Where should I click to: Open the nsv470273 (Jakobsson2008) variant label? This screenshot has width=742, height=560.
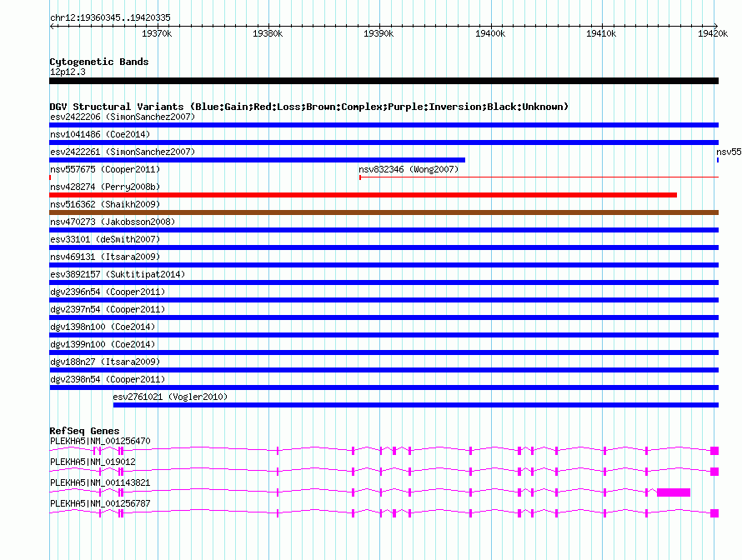click(113, 222)
